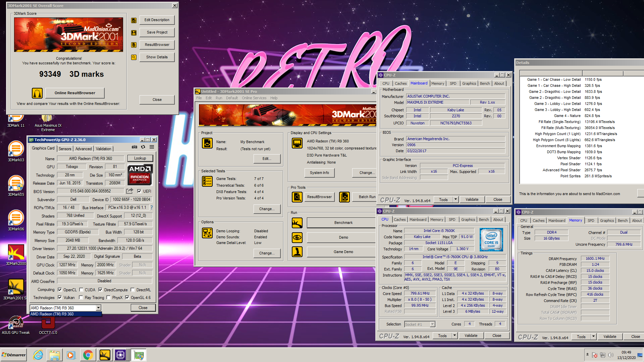Take GPU-Z screenshot with camera icon
This screenshot has width=644, height=362.
click(x=134, y=147)
